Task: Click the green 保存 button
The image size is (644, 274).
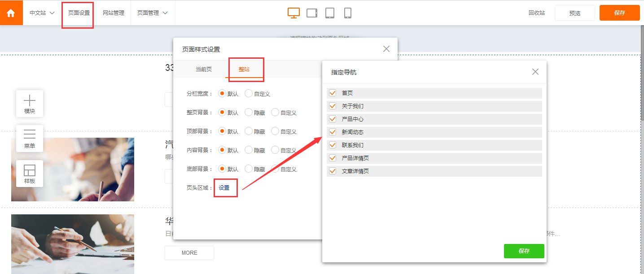Action: pyautogui.click(x=524, y=251)
